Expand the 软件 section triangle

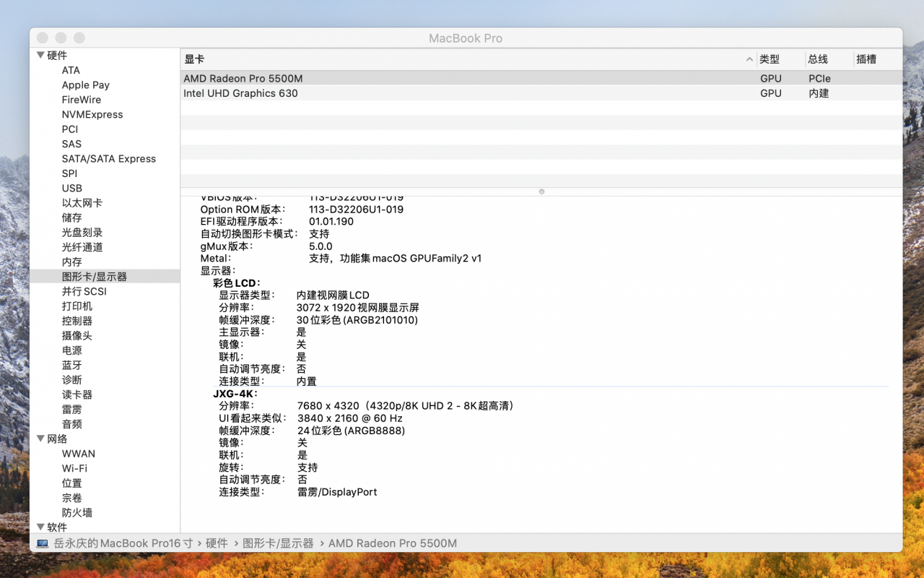tap(40, 527)
